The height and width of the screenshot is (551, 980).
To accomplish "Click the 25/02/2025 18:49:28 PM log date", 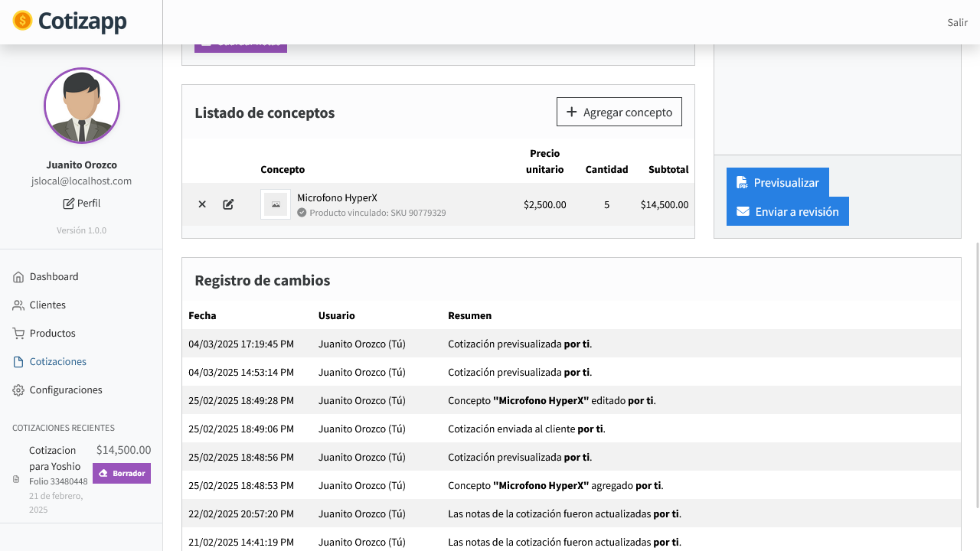I will tap(241, 400).
